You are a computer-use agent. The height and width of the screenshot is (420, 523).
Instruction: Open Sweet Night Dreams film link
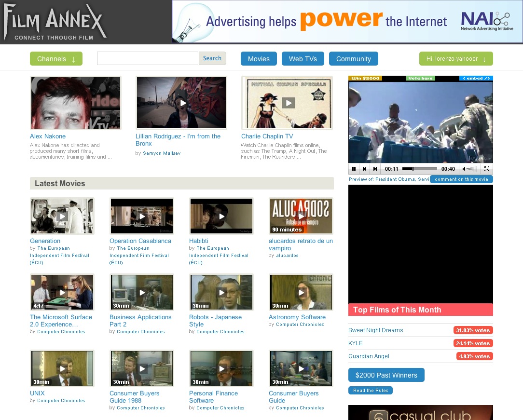click(x=375, y=330)
